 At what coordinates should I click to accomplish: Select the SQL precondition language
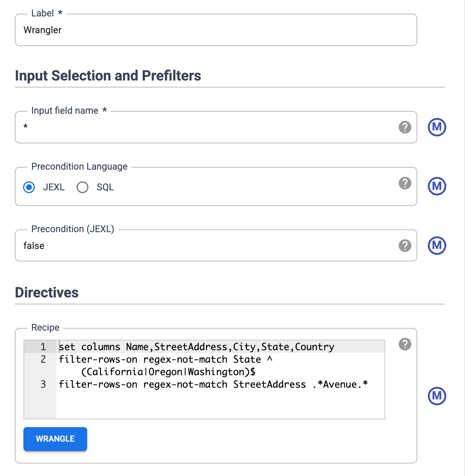click(82, 187)
